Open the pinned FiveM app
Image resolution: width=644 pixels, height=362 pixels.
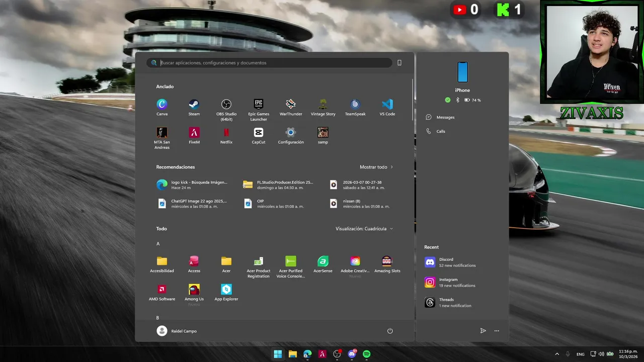pos(194,135)
